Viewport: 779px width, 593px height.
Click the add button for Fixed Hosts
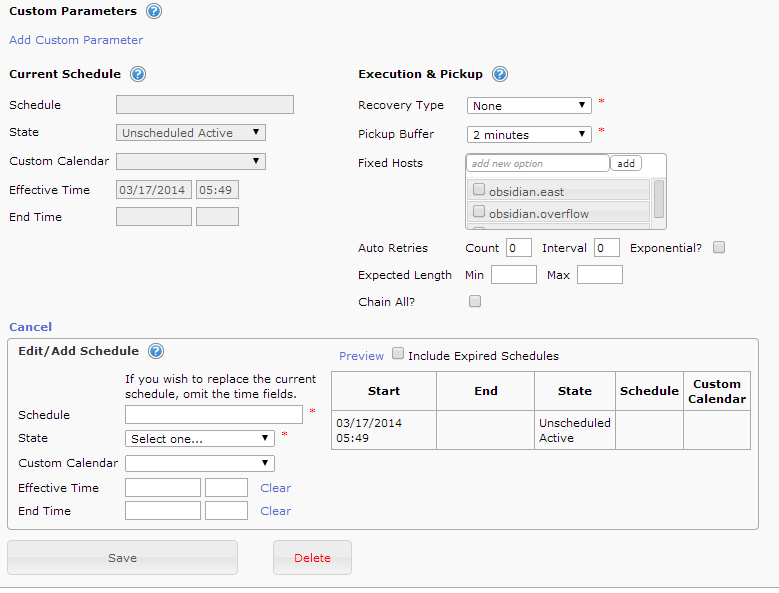[x=625, y=163]
